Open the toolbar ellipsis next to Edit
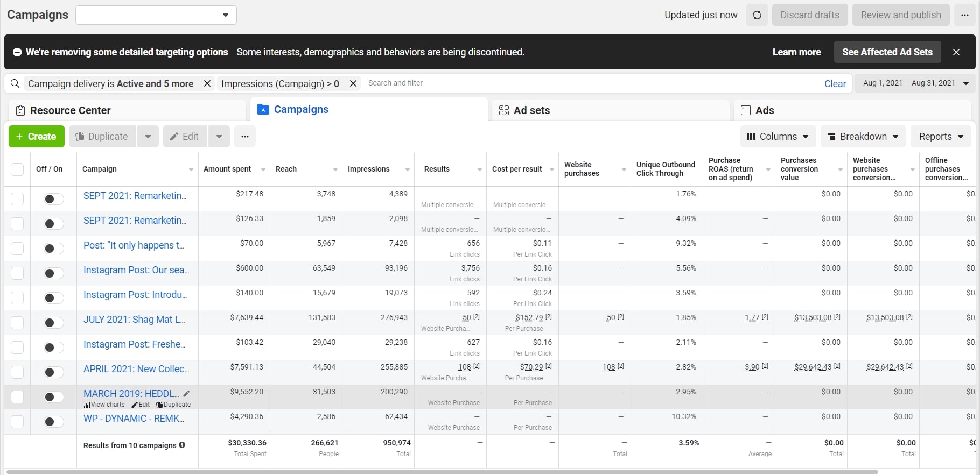Viewport: 980px width, 475px height. 245,137
